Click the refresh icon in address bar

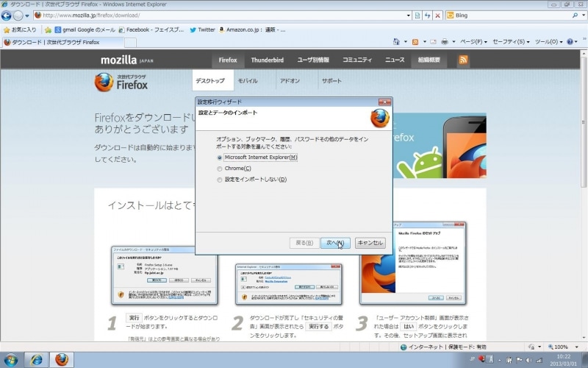pyautogui.click(x=428, y=15)
